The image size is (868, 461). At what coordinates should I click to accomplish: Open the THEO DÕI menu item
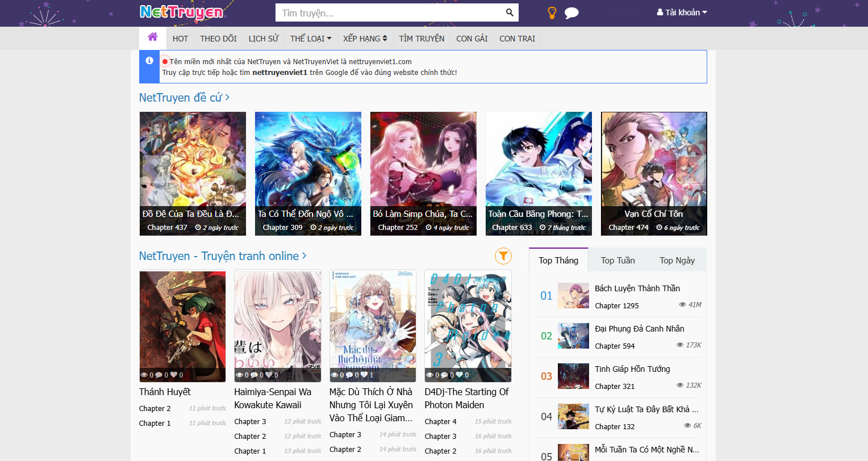point(218,39)
